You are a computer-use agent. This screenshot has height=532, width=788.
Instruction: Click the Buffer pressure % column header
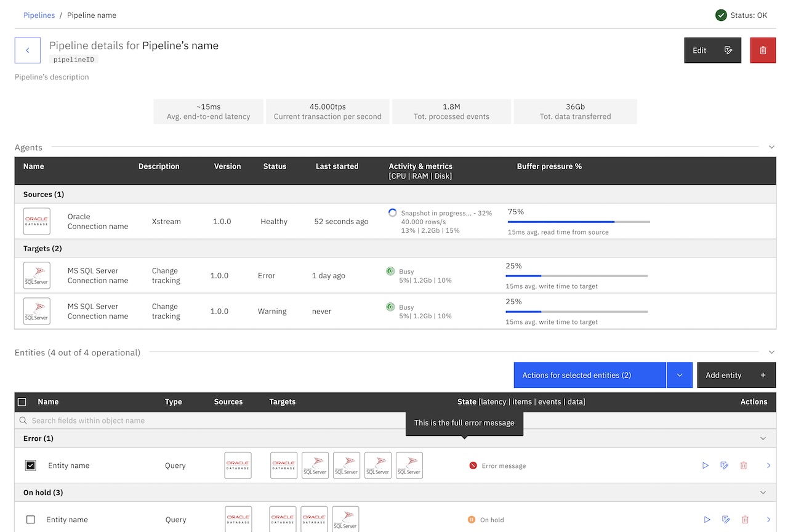pos(549,166)
